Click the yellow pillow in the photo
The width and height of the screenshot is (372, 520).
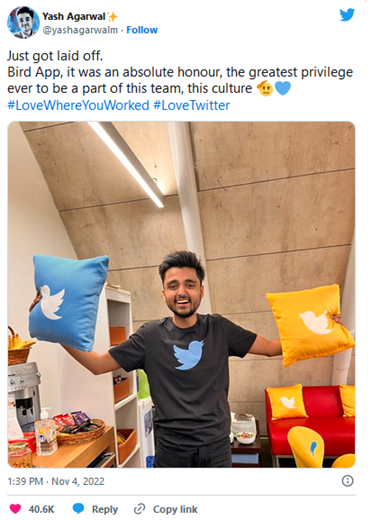pyautogui.click(x=310, y=324)
